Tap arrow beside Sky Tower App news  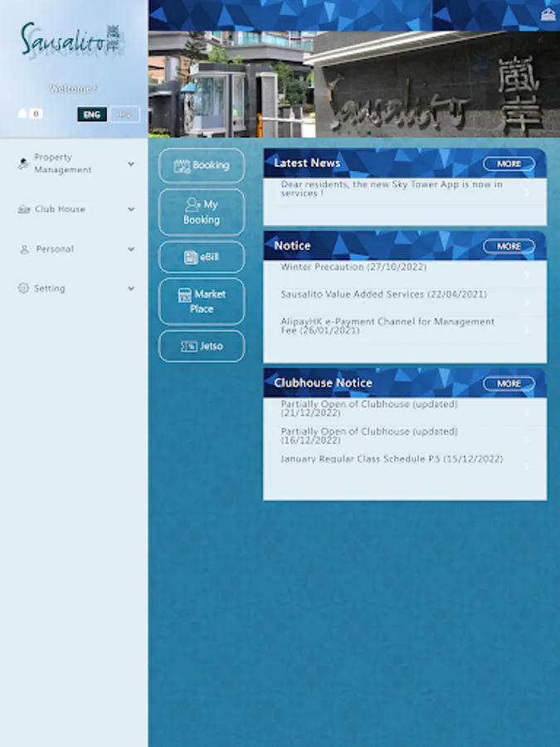tap(527, 192)
